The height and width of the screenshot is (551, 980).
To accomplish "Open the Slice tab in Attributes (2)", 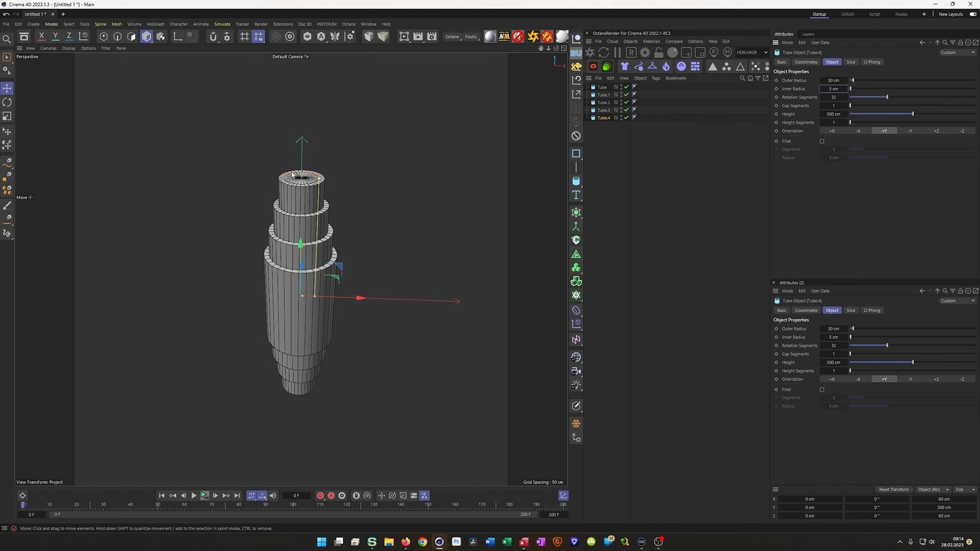I will click(851, 310).
